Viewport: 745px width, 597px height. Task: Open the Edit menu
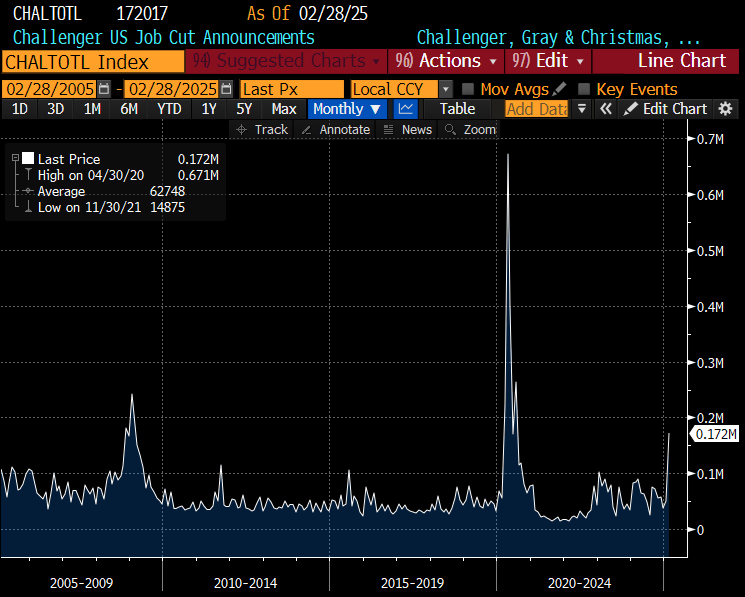point(548,61)
